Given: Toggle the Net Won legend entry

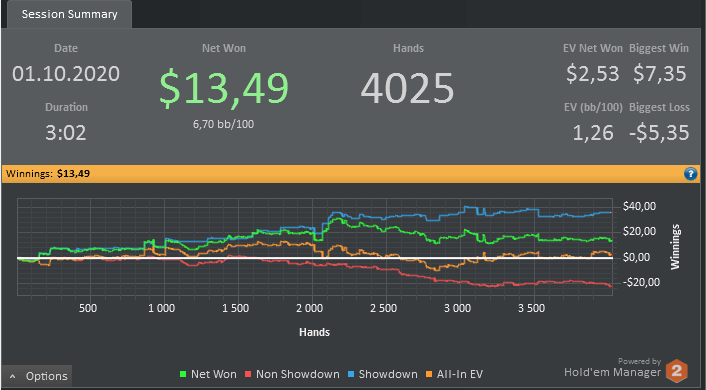Looking at the screenshot, I should pyautogui.click(x=208, y=374).
